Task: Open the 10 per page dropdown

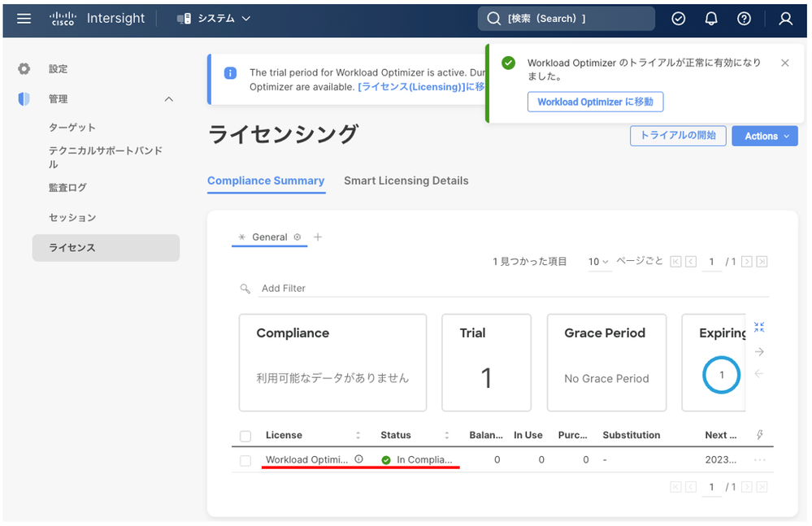Action: tap(598, 262)
